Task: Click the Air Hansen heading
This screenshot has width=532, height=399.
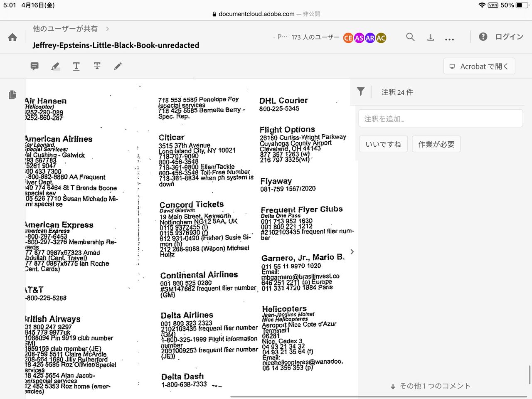Action: coord(46,101)
